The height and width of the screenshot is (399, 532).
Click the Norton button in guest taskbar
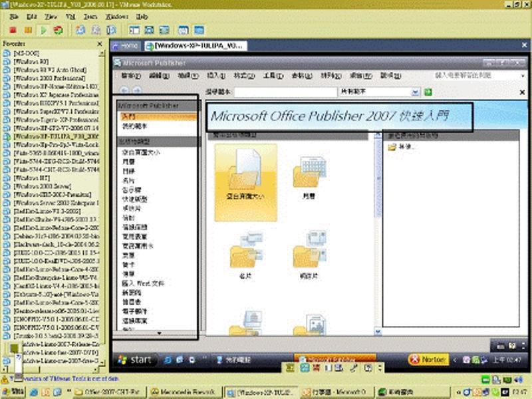click(x=428, y=359)
